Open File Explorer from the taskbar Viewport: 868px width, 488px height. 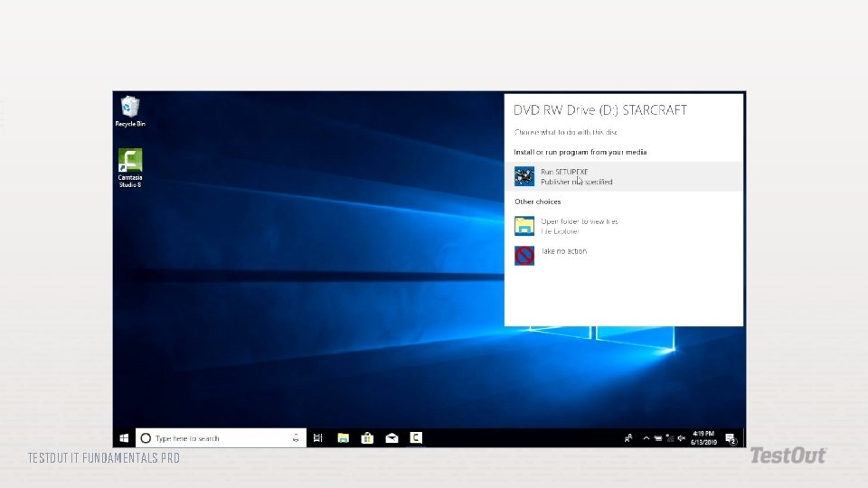click(x=344, y=438)
